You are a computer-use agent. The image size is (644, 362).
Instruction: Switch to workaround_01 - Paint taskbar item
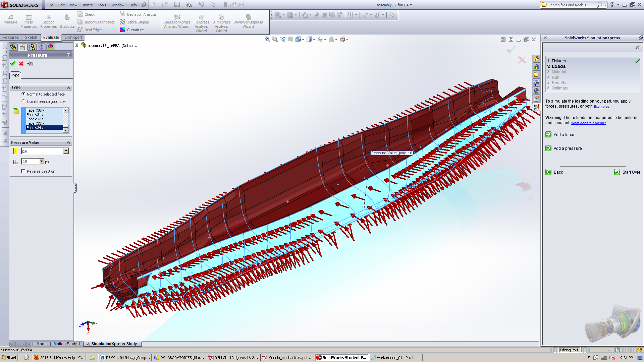click(395, 358)
